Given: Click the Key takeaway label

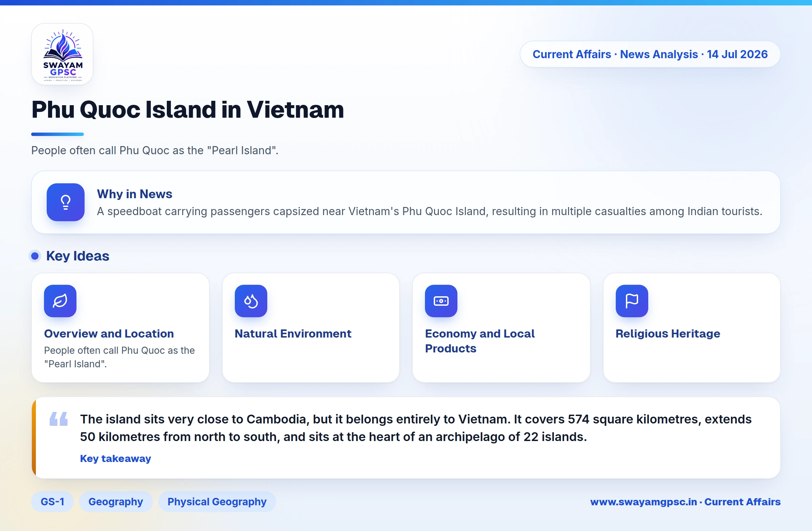Looking at the screenshot, I should [115, 458].
